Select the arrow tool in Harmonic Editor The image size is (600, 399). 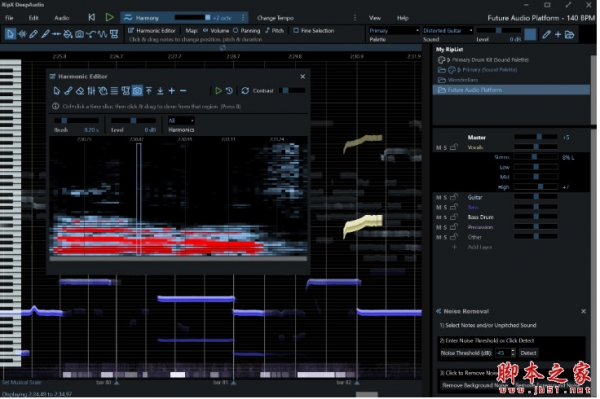(x=57, y=91)
